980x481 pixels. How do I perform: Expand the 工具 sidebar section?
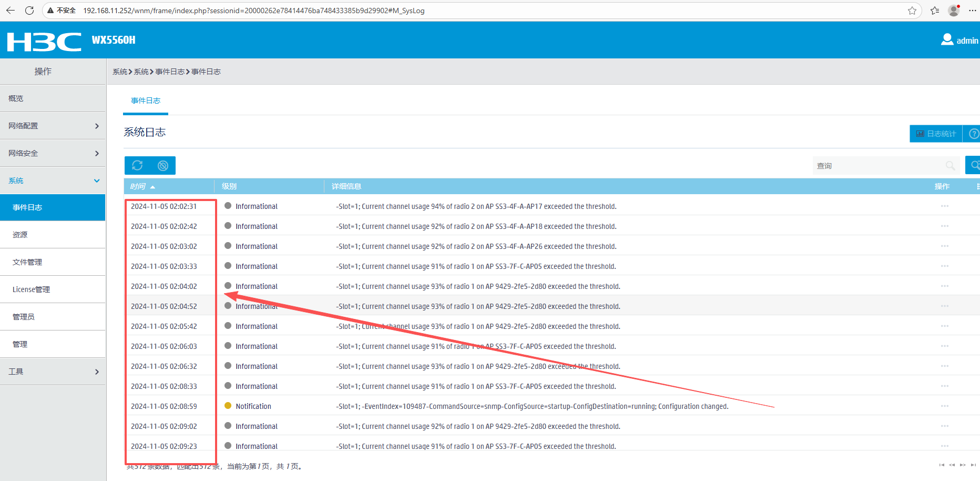coord(53,372)
